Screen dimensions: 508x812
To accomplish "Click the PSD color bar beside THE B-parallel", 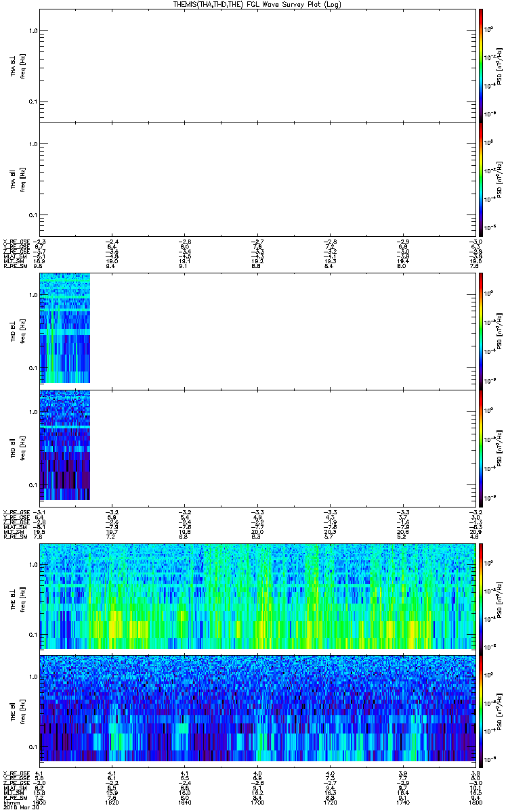I will pos(481,710).
